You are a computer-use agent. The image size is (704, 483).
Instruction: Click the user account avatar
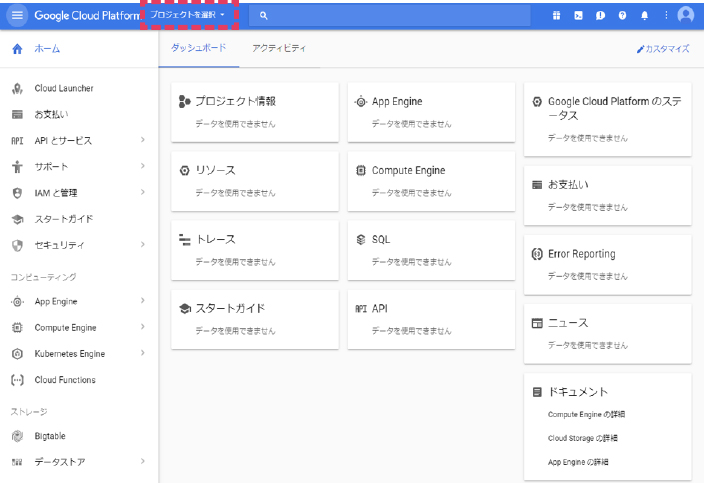tap(685, 15)
